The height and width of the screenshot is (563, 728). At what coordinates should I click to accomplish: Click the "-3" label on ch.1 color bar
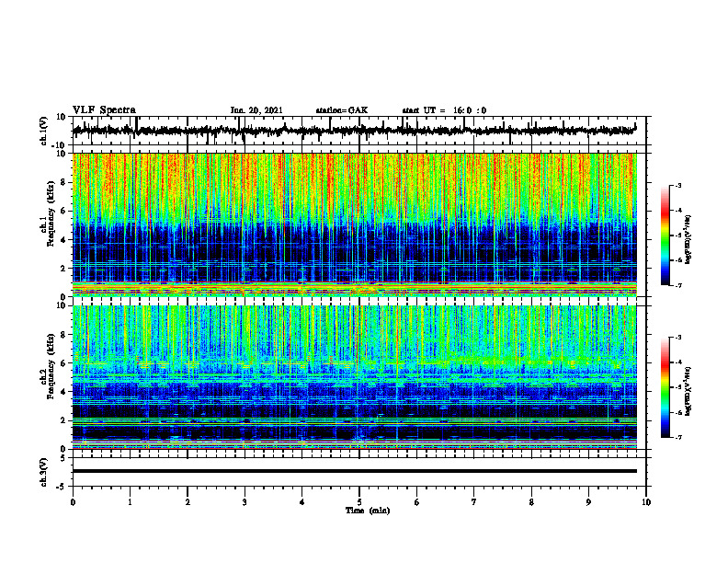click(677, 185)
